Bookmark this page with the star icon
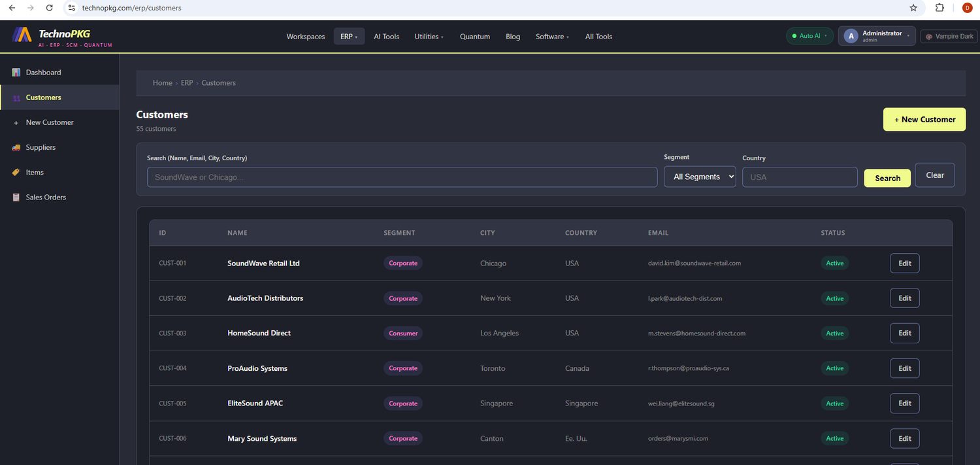980x465 pixels. point(913,8)
